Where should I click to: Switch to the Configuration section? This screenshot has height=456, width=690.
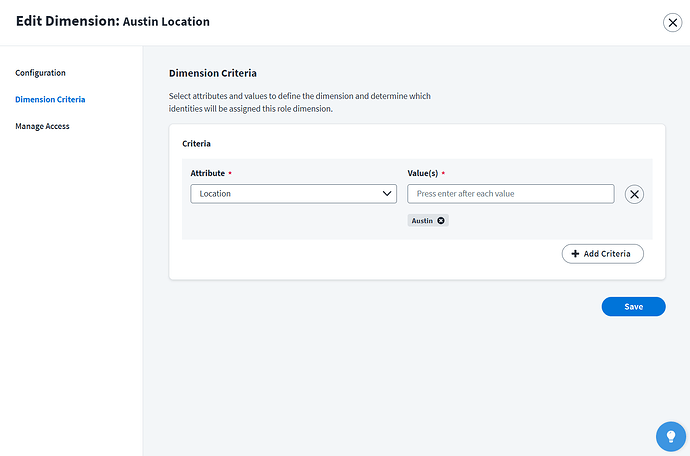click(x=41, y=73)
